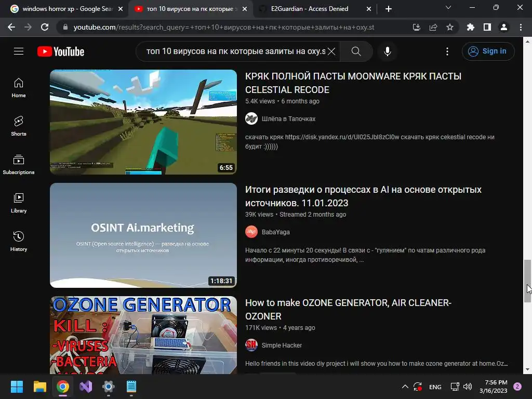Toggle Chrome side panel
Viewport: 532px width, 399px height.
pos(487,27)
